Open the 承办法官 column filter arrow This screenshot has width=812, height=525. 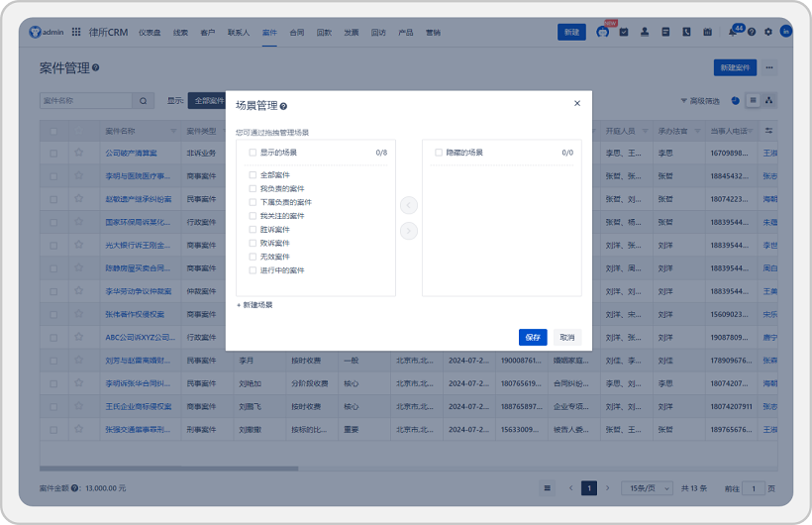(x=697, y=131)
